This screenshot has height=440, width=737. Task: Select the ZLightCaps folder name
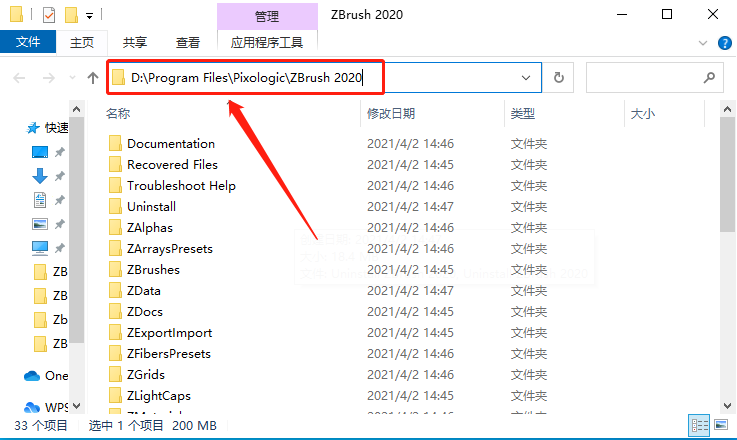point(159,396)
